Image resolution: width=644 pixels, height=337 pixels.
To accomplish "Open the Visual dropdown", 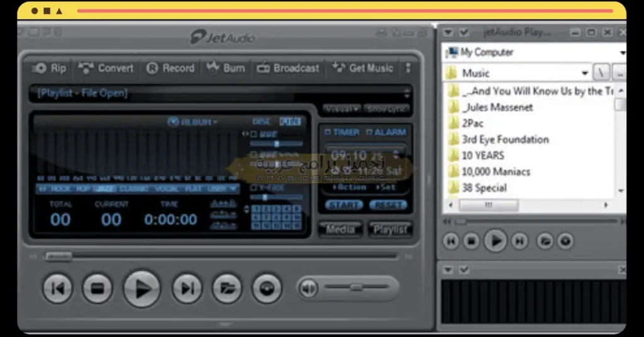I will click(x=341, y=109).
